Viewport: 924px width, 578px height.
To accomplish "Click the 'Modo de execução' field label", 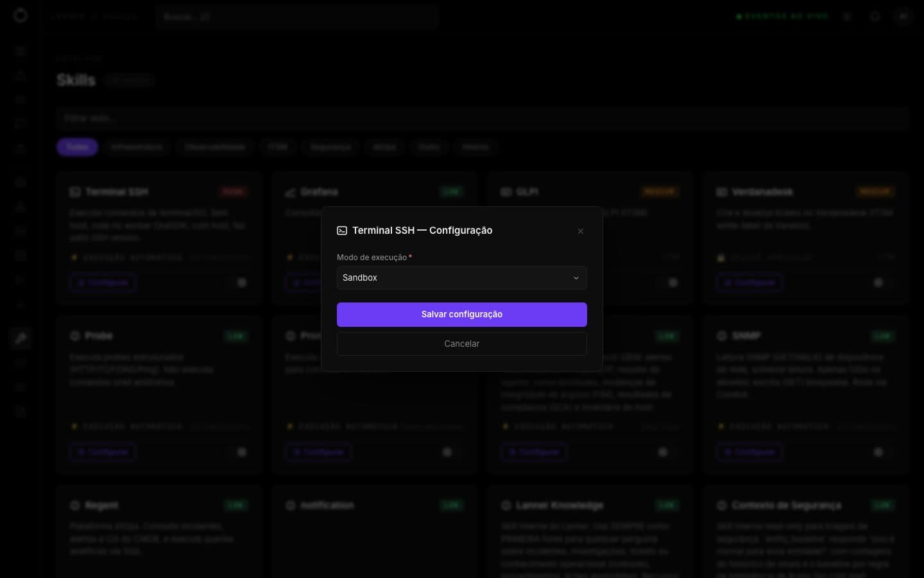I will click(372, 258).
